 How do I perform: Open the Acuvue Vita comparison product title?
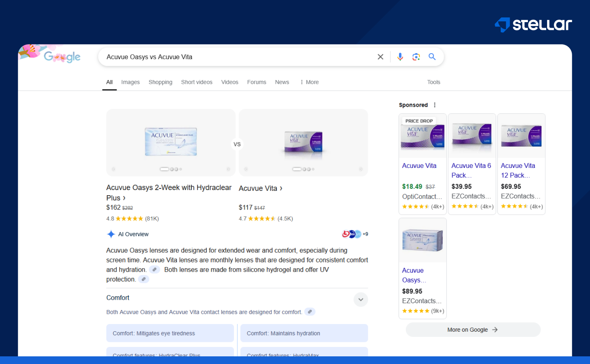click(261, 188)
